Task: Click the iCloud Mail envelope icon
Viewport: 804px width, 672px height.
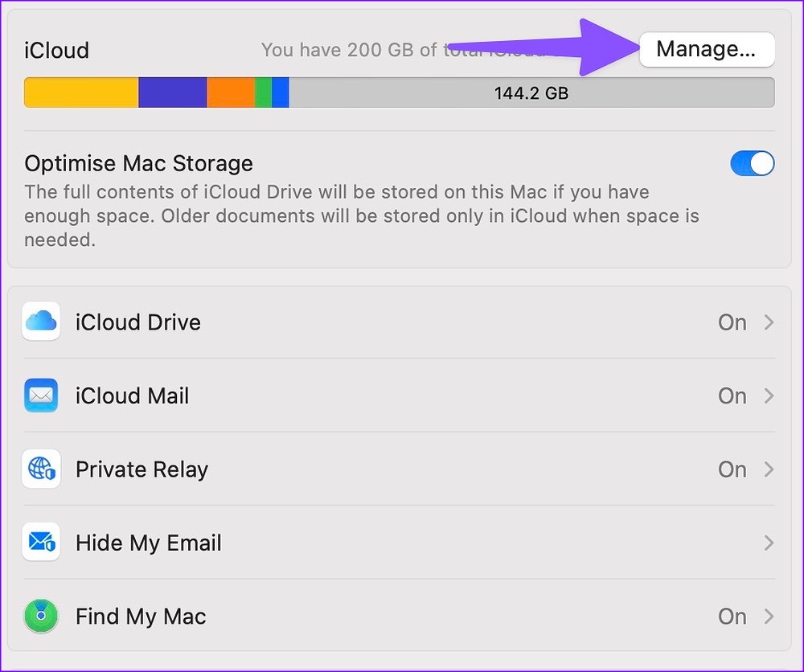Action: tap(41, 395)
